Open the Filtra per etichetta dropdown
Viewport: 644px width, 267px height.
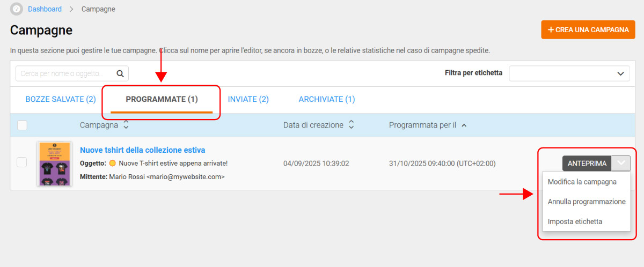pos(569,73)
